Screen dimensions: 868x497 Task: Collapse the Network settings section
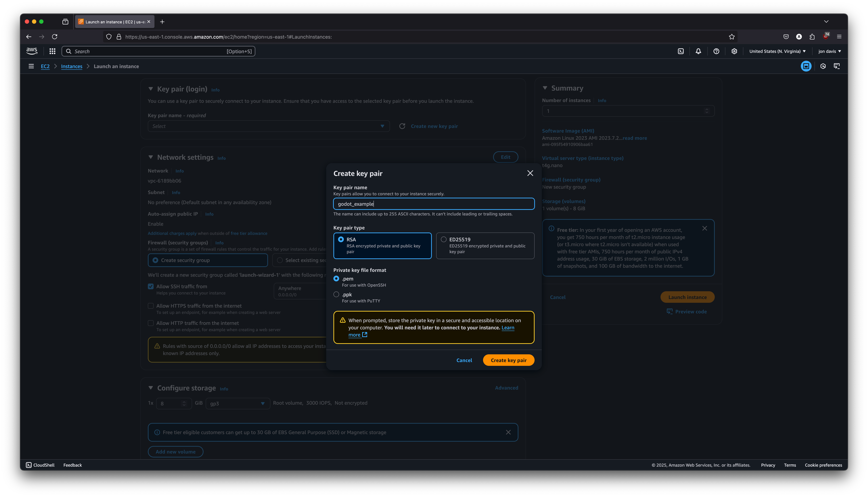(x=151, y=157)
